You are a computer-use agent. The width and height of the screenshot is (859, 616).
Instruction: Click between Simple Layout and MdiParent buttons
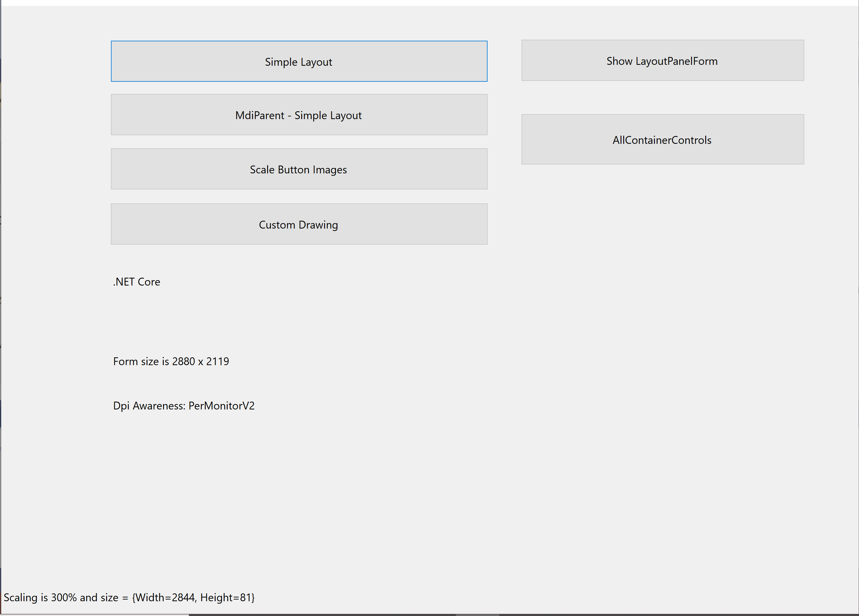pyautogui.click(x=299, y=88)
